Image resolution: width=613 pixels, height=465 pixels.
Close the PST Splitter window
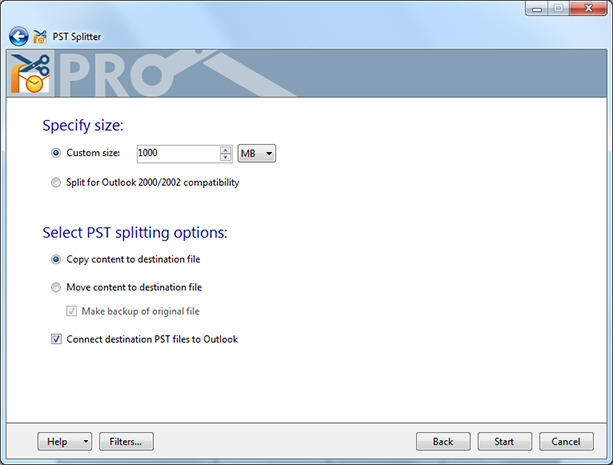click(x=588, y=8)
